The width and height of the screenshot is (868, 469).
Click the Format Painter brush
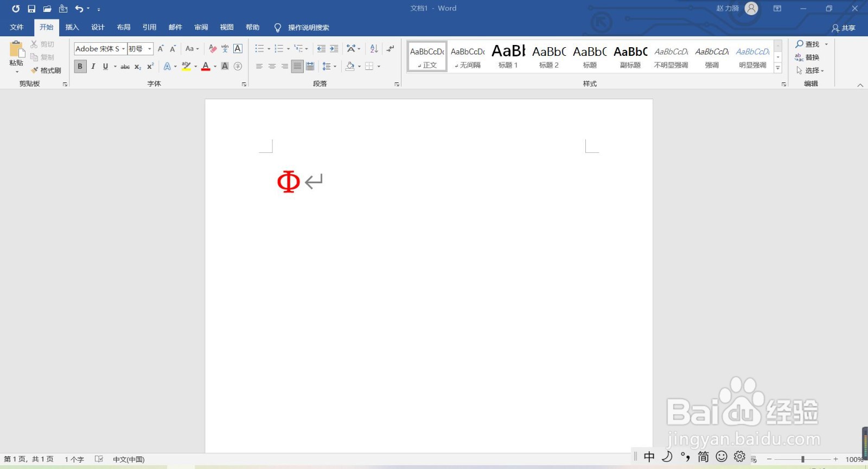coord(46,70)
